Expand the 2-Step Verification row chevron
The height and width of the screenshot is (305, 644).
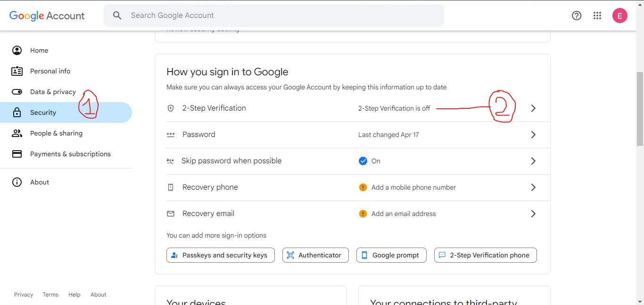point(533,108)
